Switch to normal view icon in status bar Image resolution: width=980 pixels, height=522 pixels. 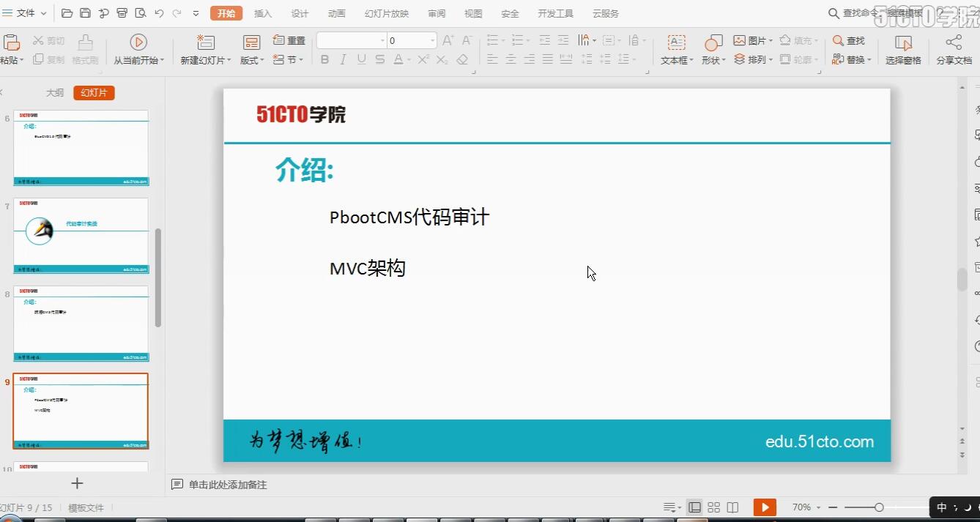694,507
